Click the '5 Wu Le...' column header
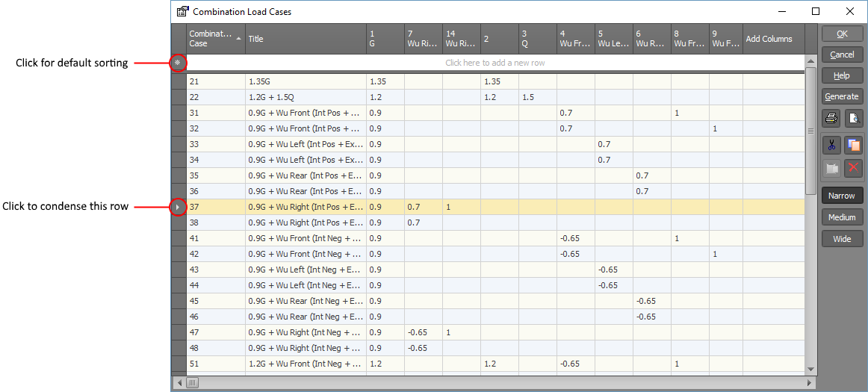Screen dimensions: 868x392 tap(614, 39)
